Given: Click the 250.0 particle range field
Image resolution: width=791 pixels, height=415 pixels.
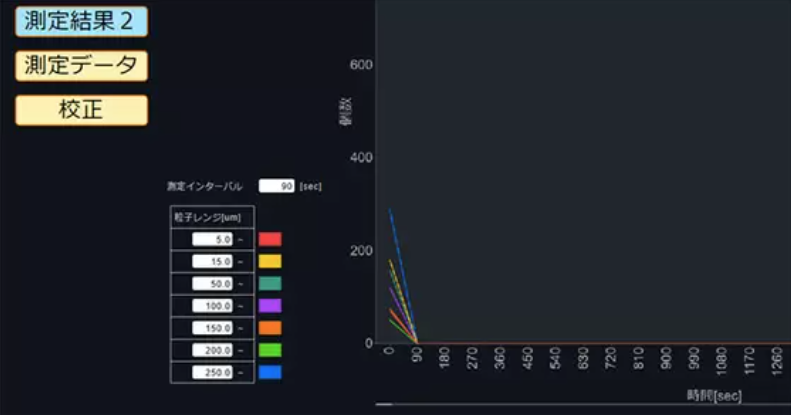Looking at the screenshot, I should pos(212,372).
